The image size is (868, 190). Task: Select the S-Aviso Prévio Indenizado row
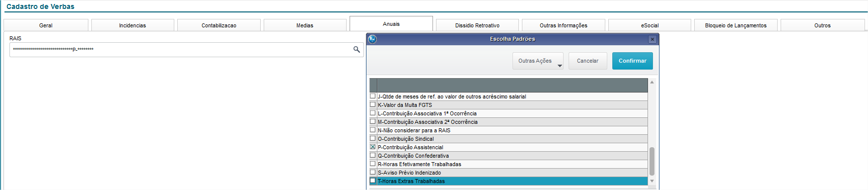[x=512, y=173]
